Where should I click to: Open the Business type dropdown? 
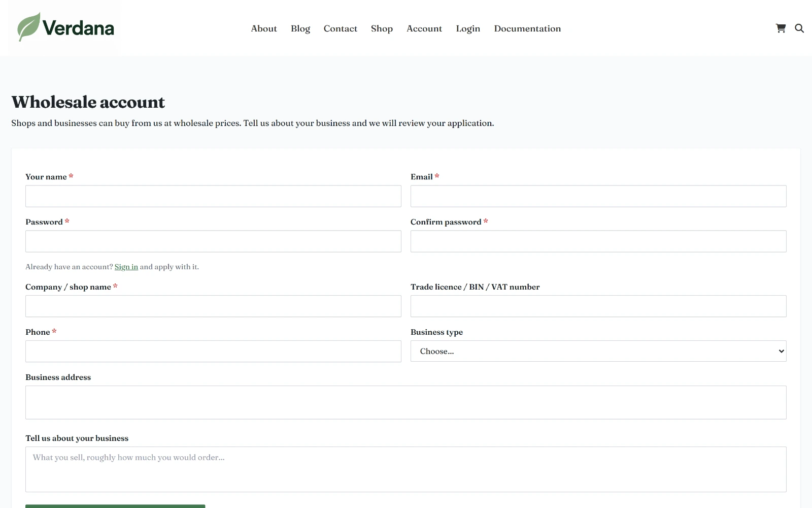[x=598, y=351]
